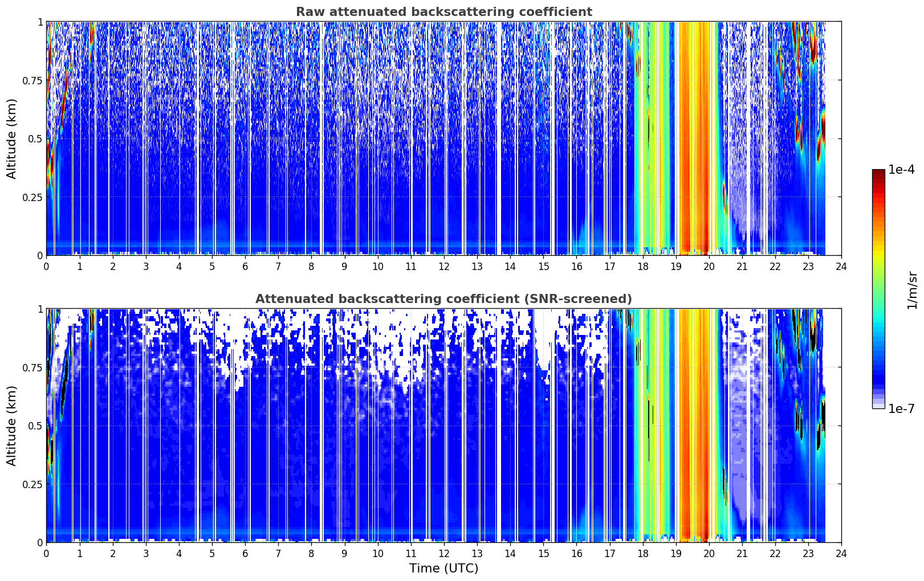Click the bottom plot's 'Altitude (km)' label
Viewport: 924px width, 581px height.
pos(12,425)
